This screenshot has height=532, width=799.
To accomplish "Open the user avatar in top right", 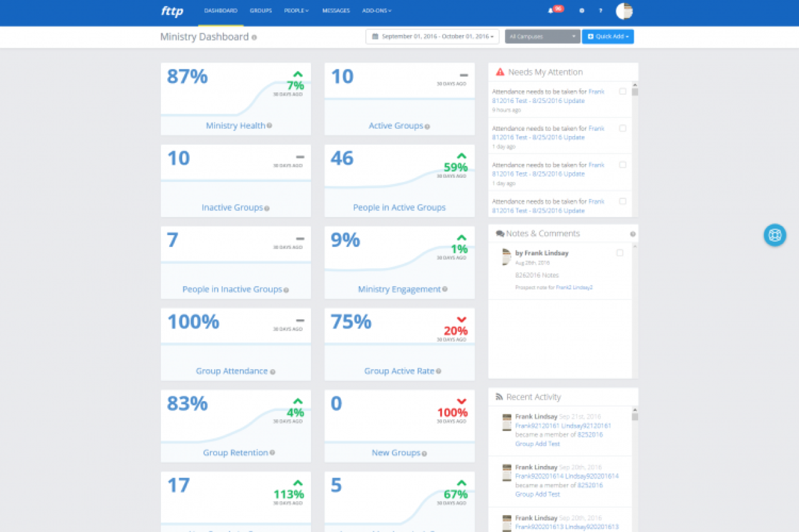I will click(x=624, y=11).
